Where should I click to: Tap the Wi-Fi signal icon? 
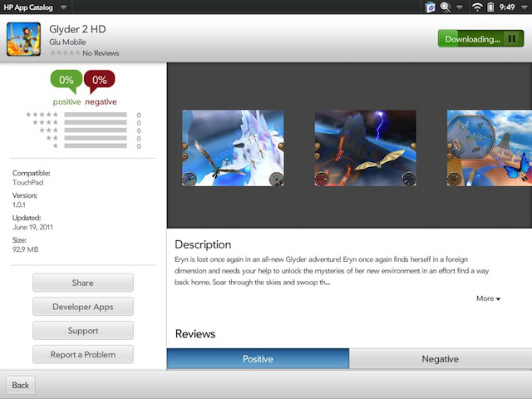[477, 7]
